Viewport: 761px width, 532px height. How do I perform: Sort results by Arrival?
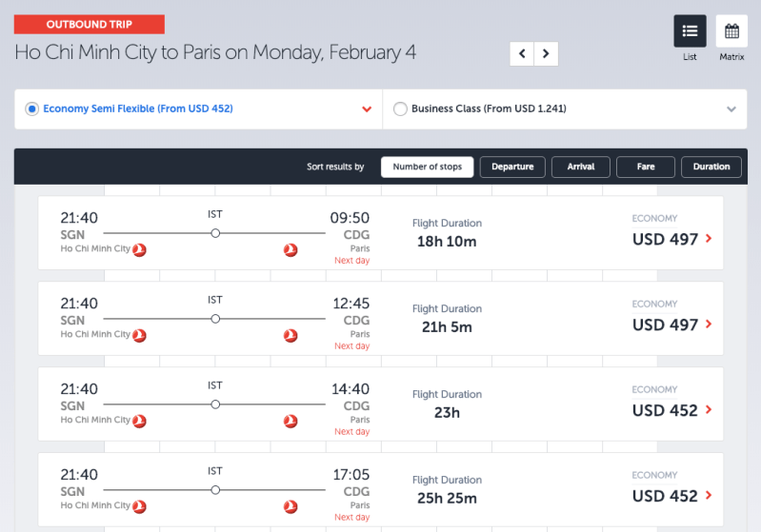[x=581, y=167]
